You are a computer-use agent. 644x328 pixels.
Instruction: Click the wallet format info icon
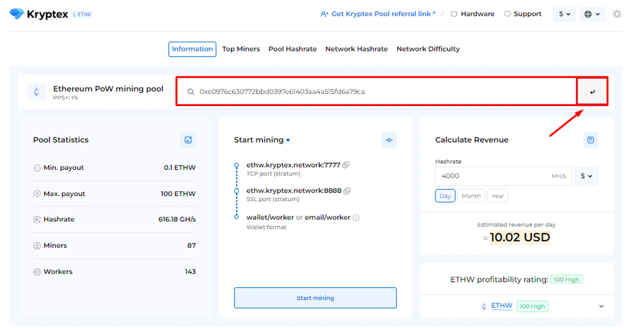coord(356,218)
